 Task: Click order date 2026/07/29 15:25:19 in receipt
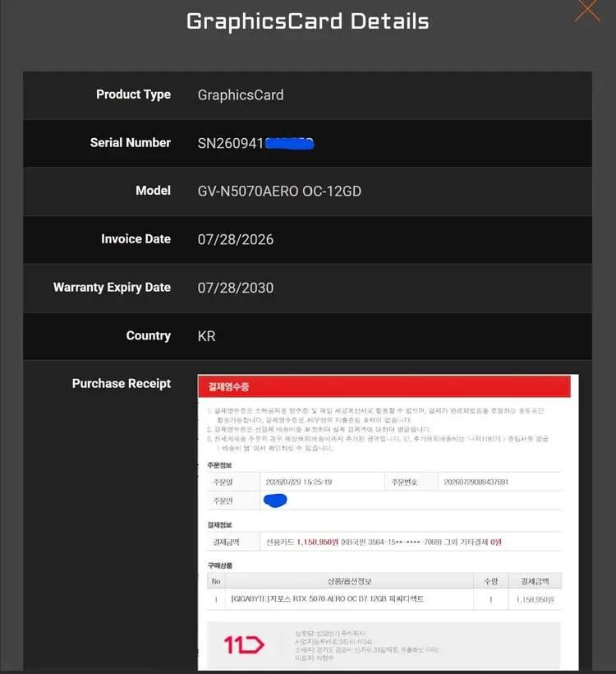[x=298, y=482]
